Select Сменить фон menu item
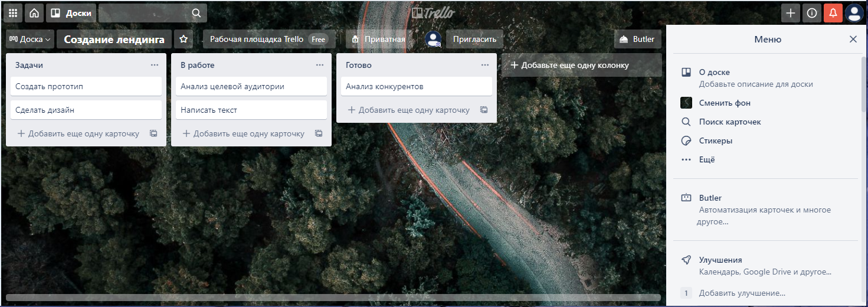Screen dimensions: 868x307 point(766,103)
